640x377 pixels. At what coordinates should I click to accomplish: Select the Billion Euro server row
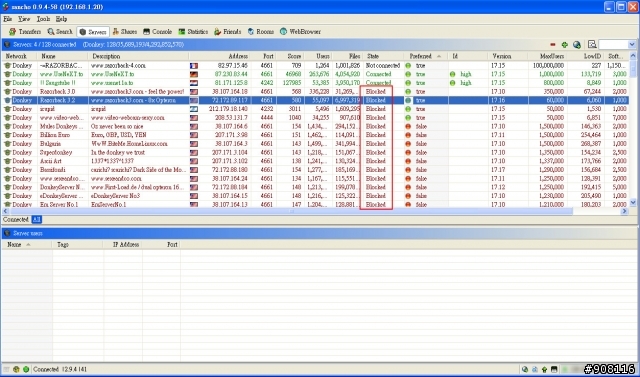(315, 135)
